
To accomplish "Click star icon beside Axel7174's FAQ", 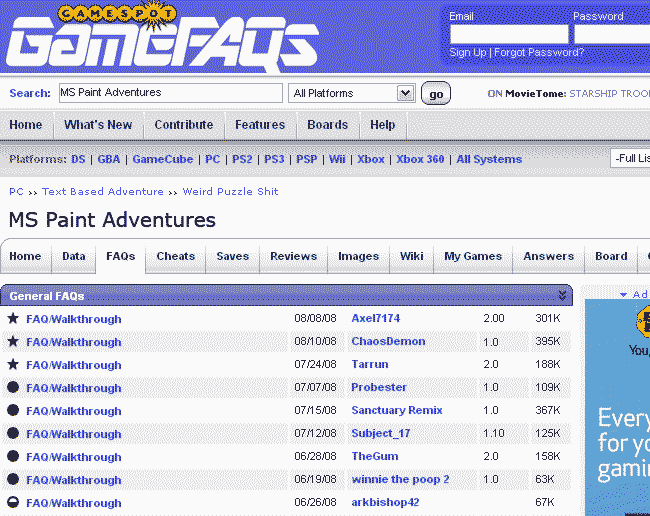I will click(x=13, y=319).
